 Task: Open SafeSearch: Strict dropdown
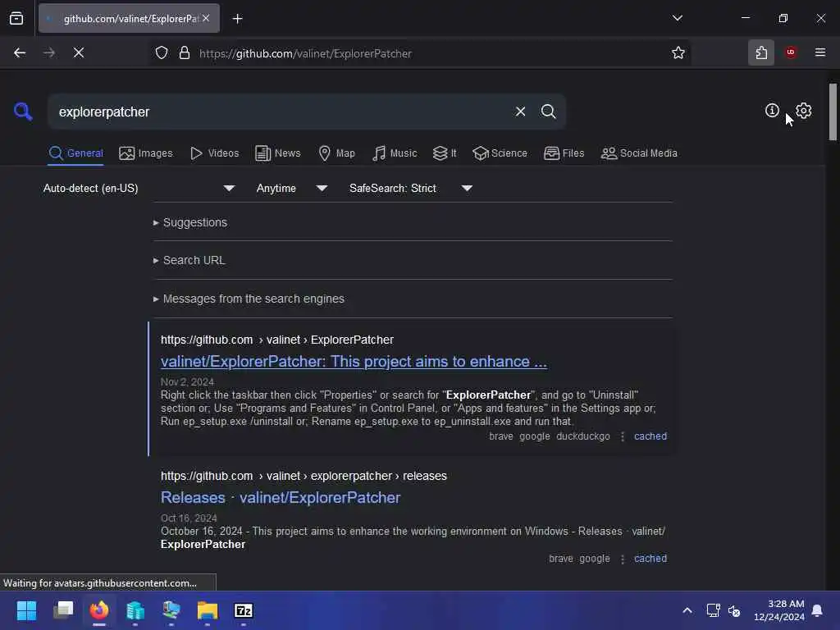(411, 188)
